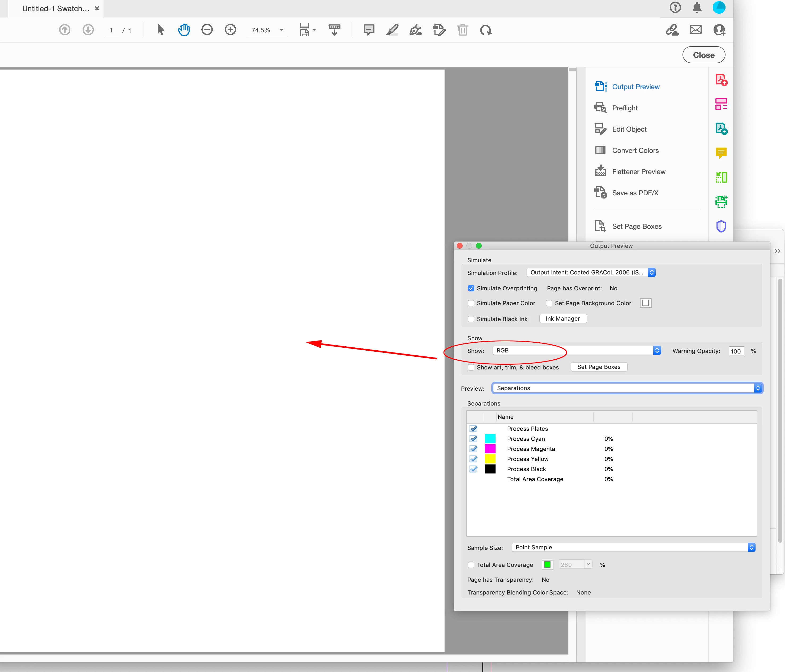Click the send by email envelope icon

pos(696,29)
